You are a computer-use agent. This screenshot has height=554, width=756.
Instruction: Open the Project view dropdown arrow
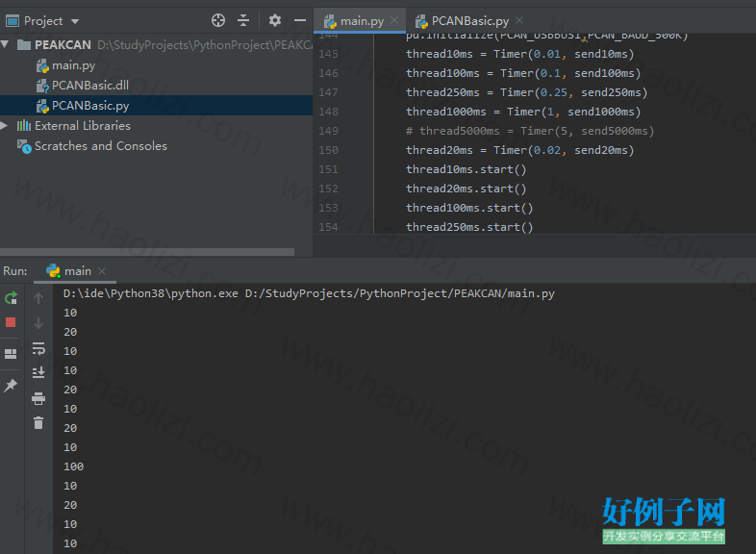[x=75, y=21]
